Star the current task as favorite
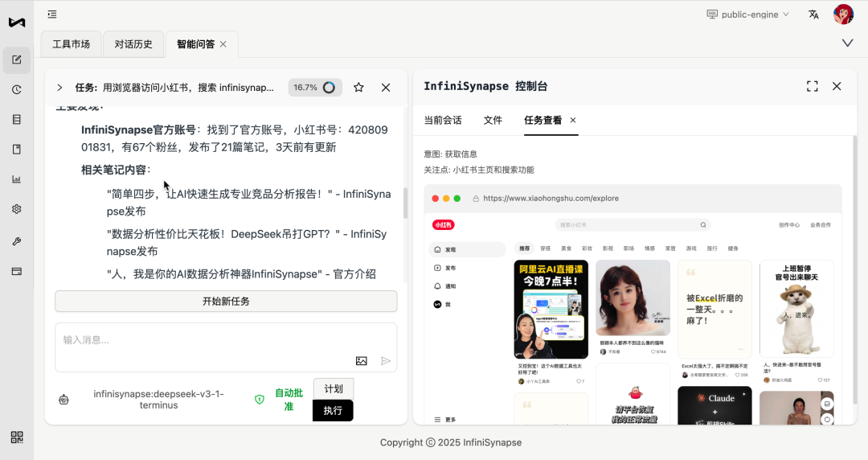 (x=358, y=88)
